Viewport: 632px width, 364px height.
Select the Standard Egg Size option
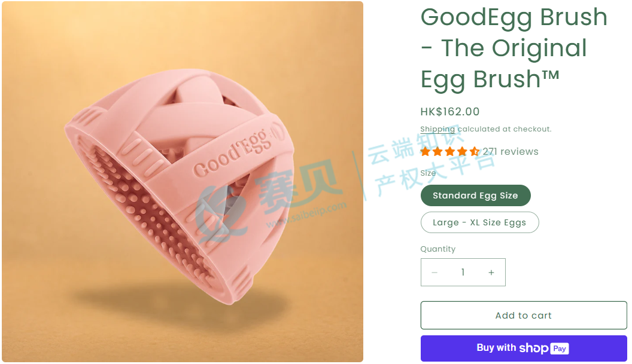(x=476, y=195)
